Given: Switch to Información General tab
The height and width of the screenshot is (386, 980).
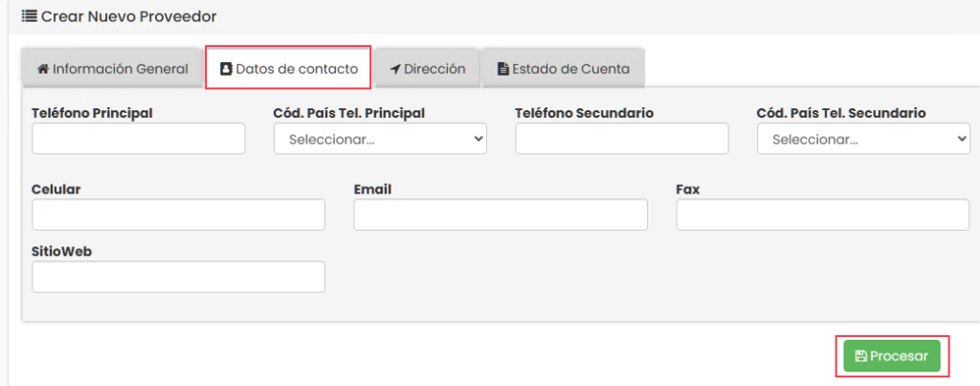Looking at the screenshot, I should coord(112,69).
